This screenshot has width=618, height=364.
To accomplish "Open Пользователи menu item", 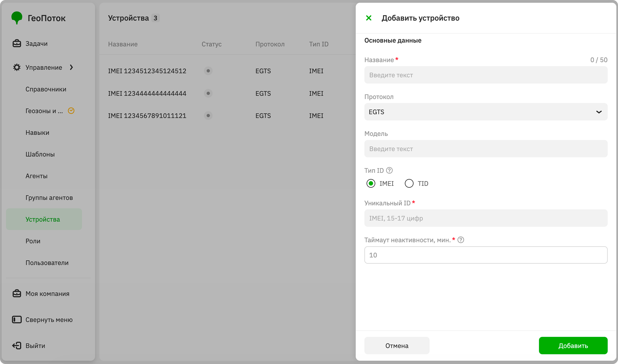I will (x=47, y=263).
